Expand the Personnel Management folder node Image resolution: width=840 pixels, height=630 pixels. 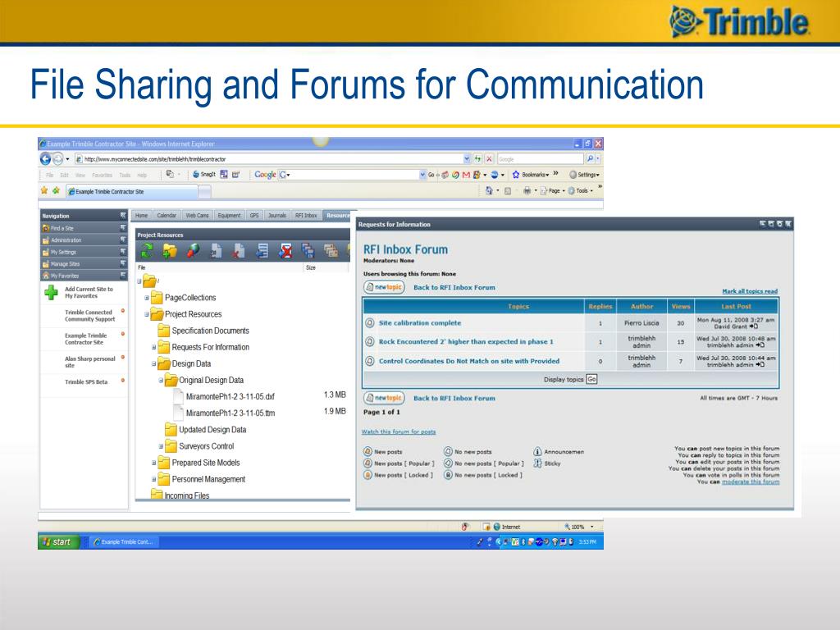pyautogui.click(x=153, y=479)
